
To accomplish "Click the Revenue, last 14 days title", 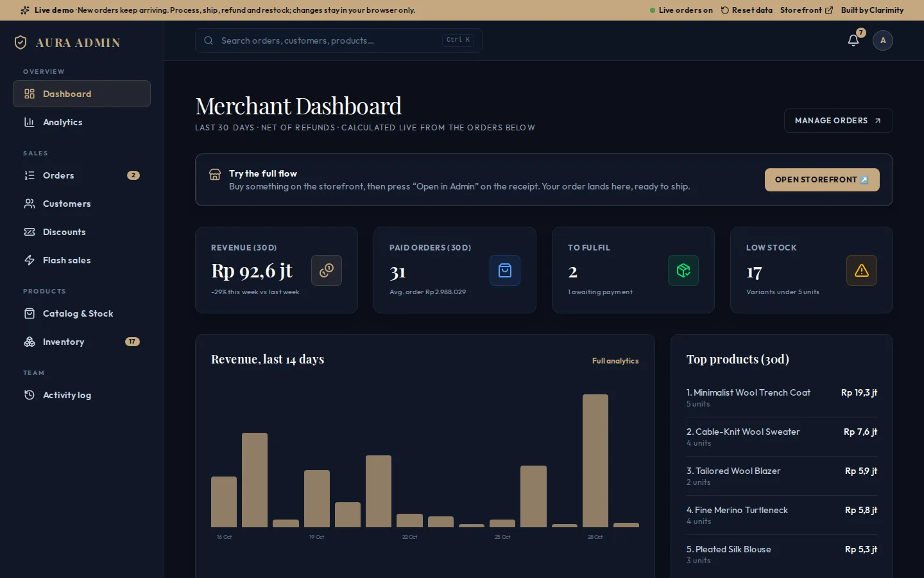I will pos(268,359).
